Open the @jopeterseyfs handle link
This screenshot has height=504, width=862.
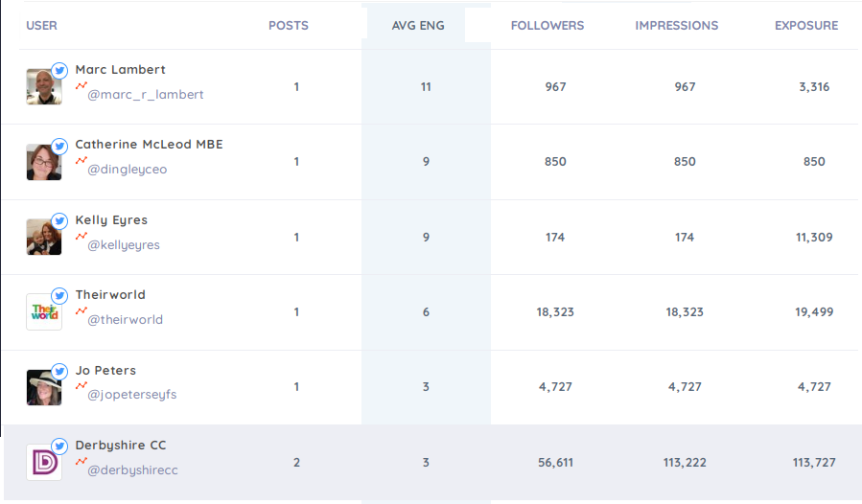click(x=132, y=395)
